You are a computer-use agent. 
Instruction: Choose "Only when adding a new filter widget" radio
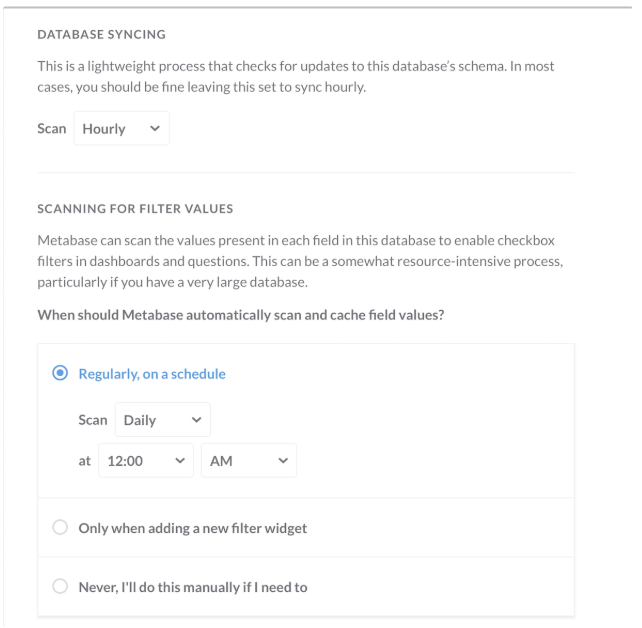click(x=60, y=528)
